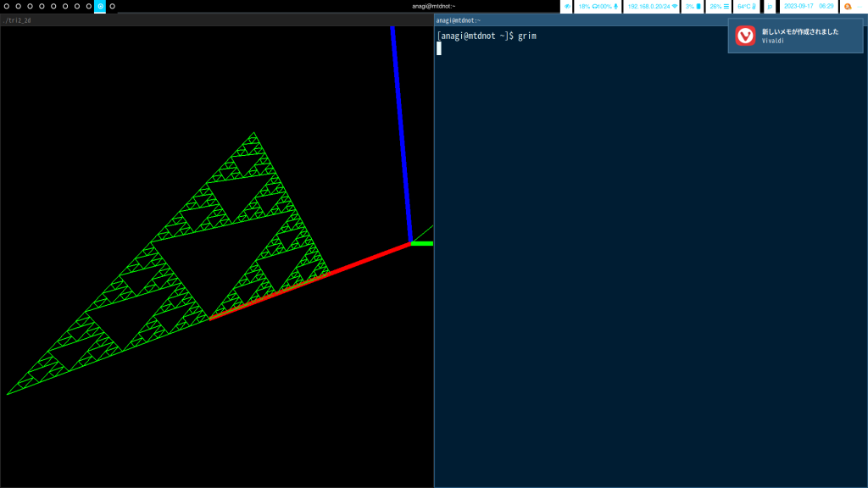Click the microphone icon in status bar
This screenshot has width=868, height=488.
click(616, 6)
